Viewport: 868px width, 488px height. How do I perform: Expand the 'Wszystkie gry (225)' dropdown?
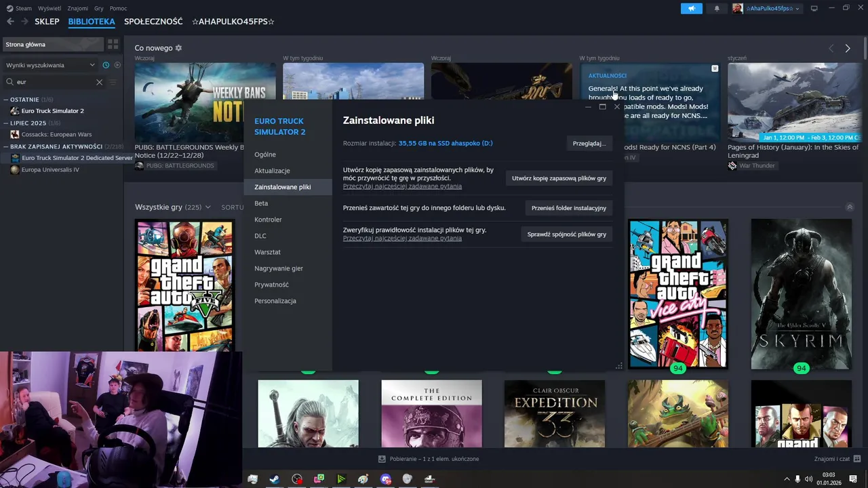pos(173,207)
